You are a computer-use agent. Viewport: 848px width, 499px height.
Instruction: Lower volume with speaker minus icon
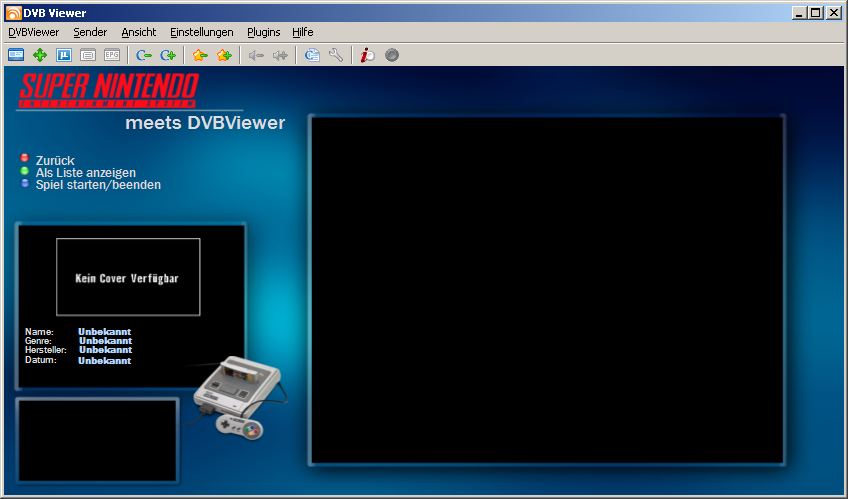(256, 55)
